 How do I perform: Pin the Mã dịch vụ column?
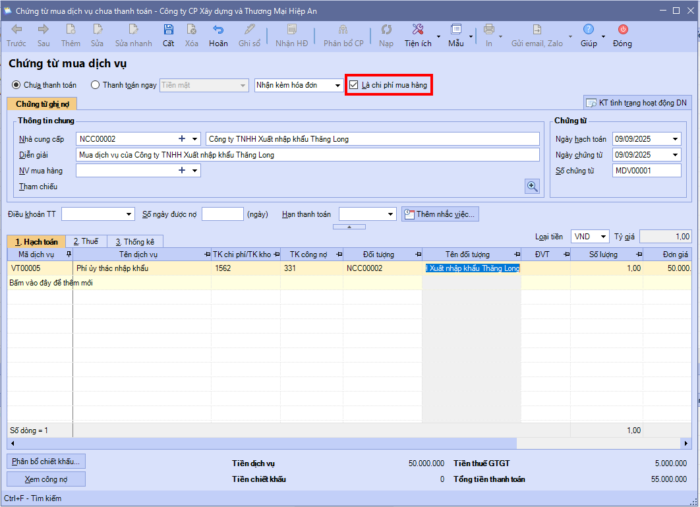[68, 254]
